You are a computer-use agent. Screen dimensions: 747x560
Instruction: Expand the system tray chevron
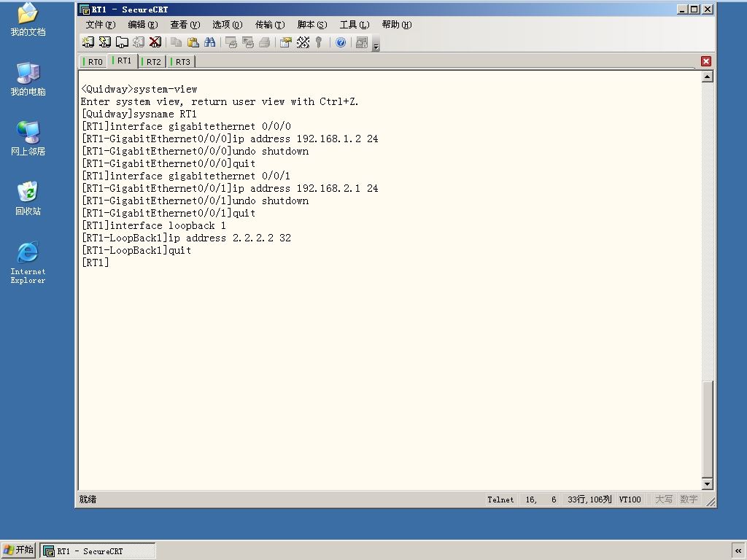coord(738,551)
